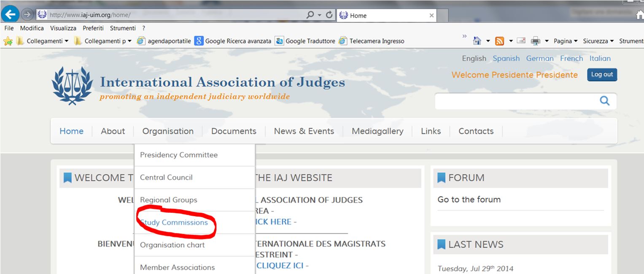Open the Telecamera Ingresso bookmark
This screenshot has height=274, width=644.
[372, 41]
